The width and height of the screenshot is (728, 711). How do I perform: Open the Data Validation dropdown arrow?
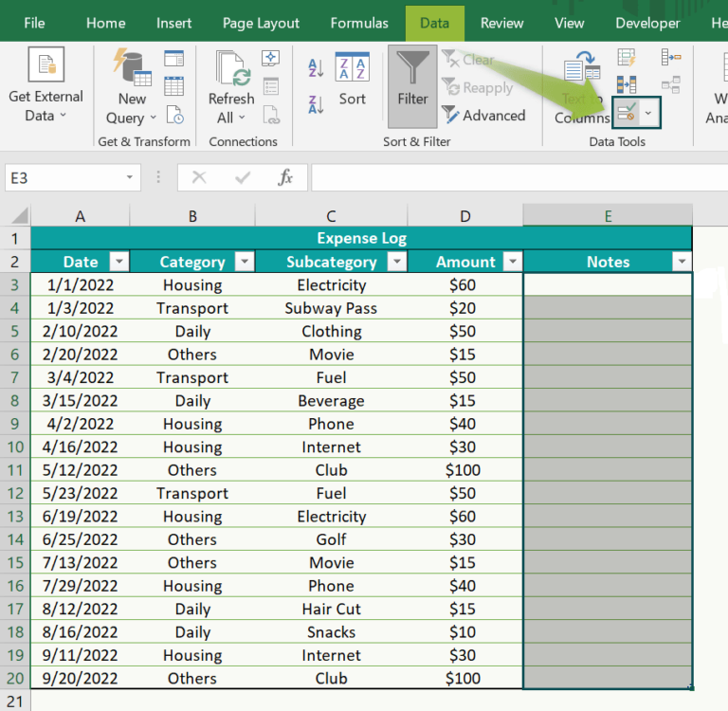point(648,114)
